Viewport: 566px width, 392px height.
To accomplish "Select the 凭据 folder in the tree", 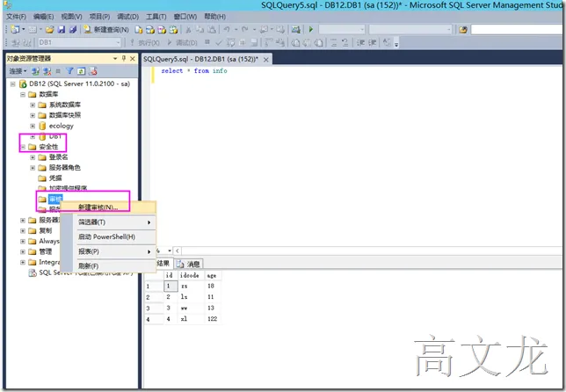I will click(55, 178).
